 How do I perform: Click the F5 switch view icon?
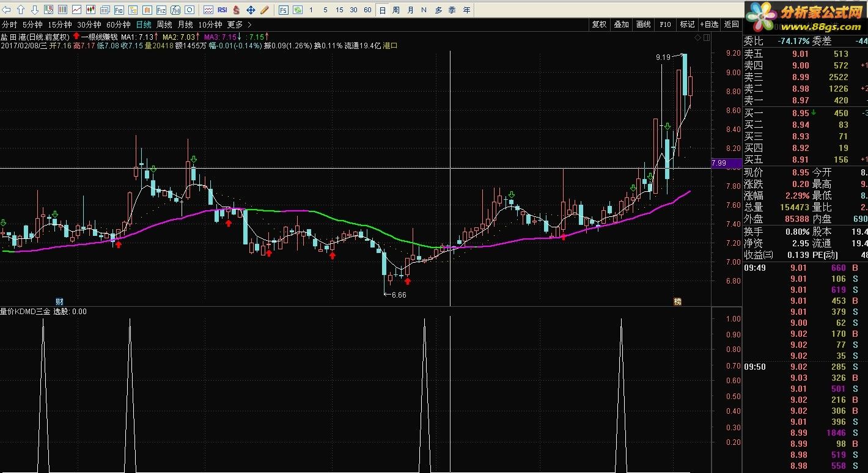(x=283, y=10)
